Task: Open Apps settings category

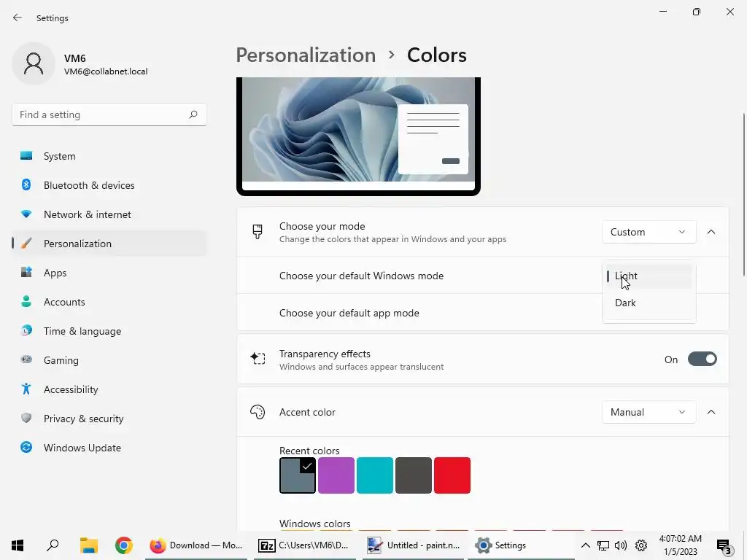Action: coord(109,273)
